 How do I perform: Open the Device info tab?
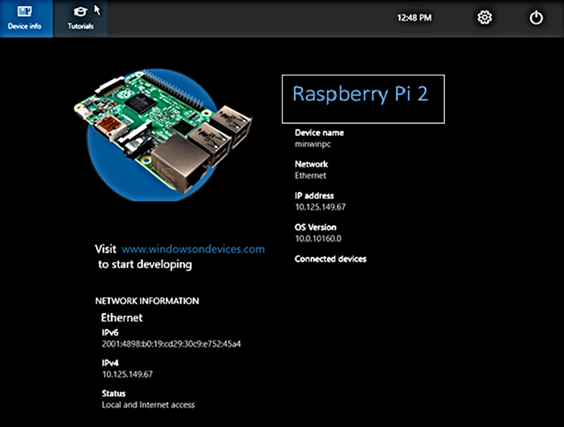(x=26, y=18)
